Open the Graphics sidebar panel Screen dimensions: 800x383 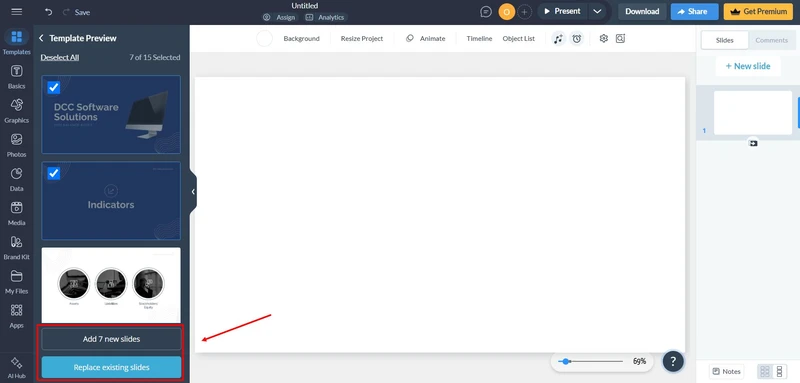click(x=16, y=111)
